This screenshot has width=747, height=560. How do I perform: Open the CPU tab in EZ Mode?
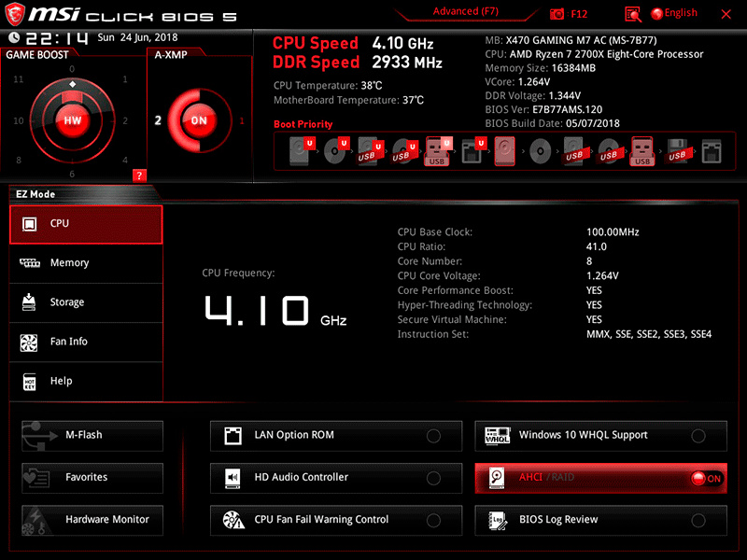[x=86, y=224]
